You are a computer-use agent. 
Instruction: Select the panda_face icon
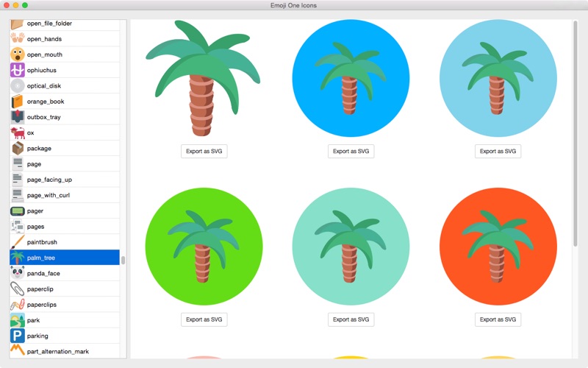(x=17, y=273)
